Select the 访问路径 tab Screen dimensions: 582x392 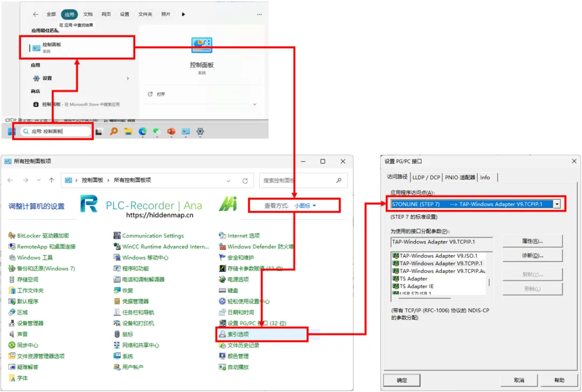[397, 177]
